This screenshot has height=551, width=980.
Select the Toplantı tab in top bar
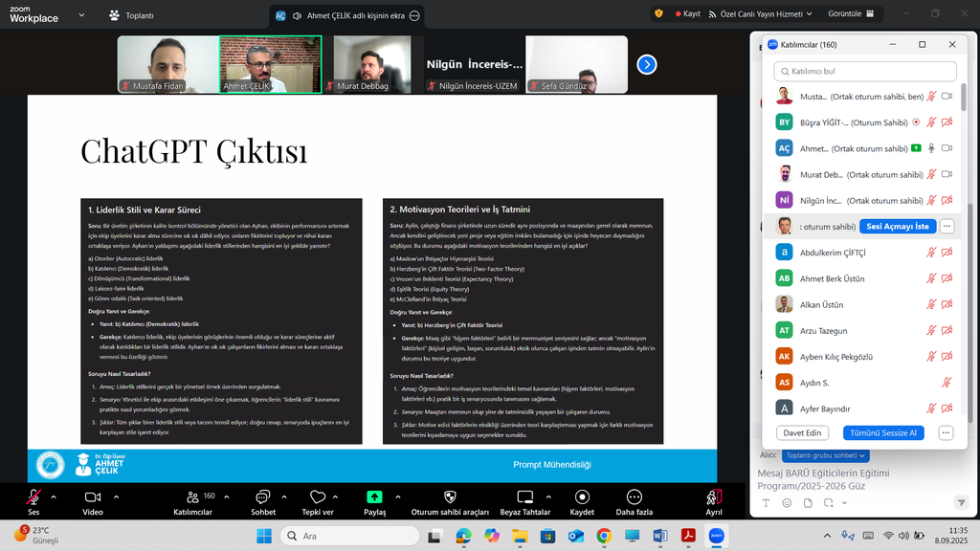[131, 15]
